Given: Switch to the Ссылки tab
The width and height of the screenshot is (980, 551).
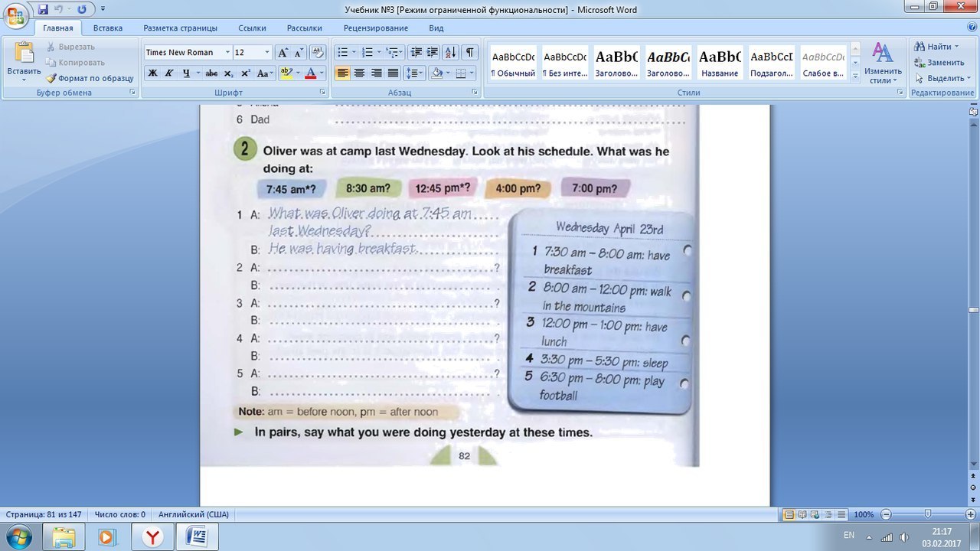Looking at the screenshot, I should coord(252,28).
